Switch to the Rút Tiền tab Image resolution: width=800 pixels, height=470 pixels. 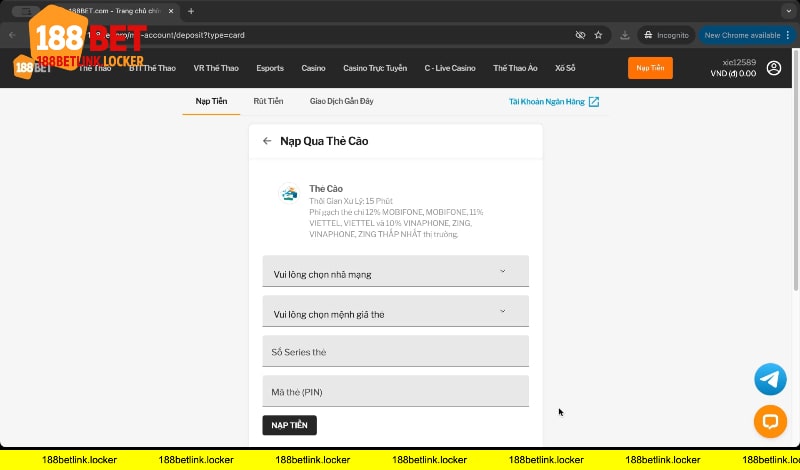click(x=268, y=101)
